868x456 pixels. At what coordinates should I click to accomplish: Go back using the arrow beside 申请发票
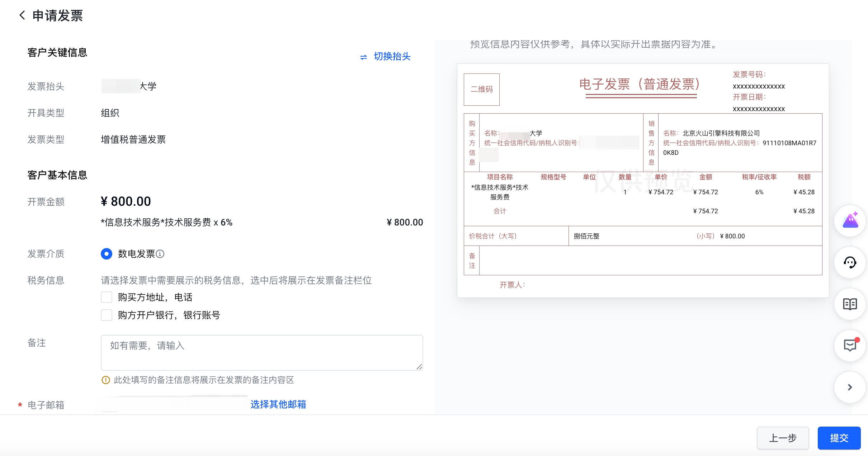[x=22, y=15]
